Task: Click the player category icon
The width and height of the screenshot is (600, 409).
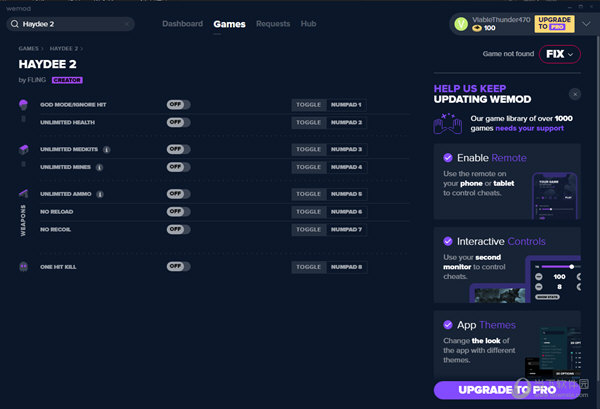Action: [x=23, y=104]
